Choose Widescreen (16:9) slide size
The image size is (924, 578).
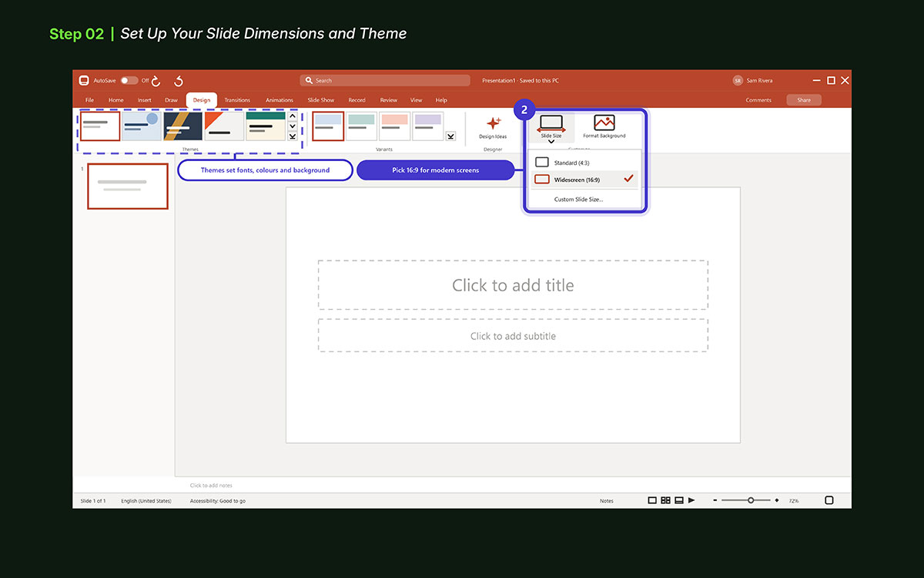tap(585, 180)
